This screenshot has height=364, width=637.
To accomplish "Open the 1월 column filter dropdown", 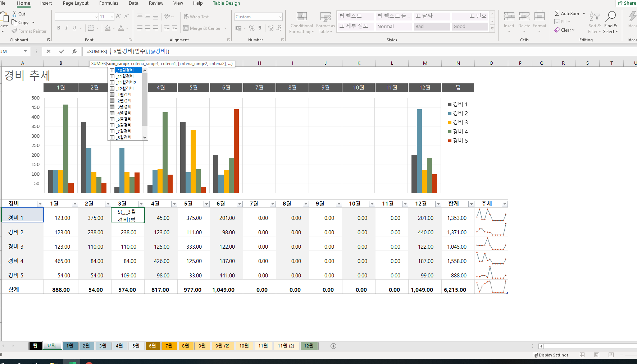I will click(75, 204).
